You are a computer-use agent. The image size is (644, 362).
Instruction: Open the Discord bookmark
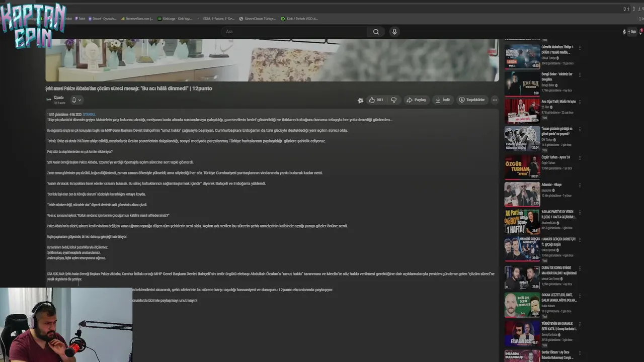pyautogui.click(x=102, y=19)
